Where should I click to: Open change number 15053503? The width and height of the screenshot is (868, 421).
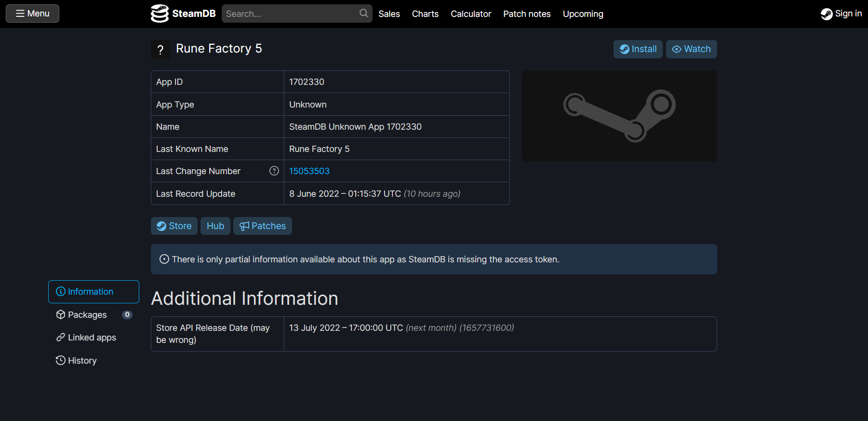tap(309, 171)
